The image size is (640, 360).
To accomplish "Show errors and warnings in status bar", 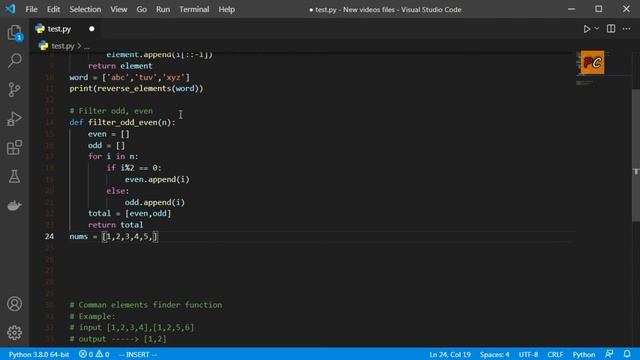I will [94, 354].
